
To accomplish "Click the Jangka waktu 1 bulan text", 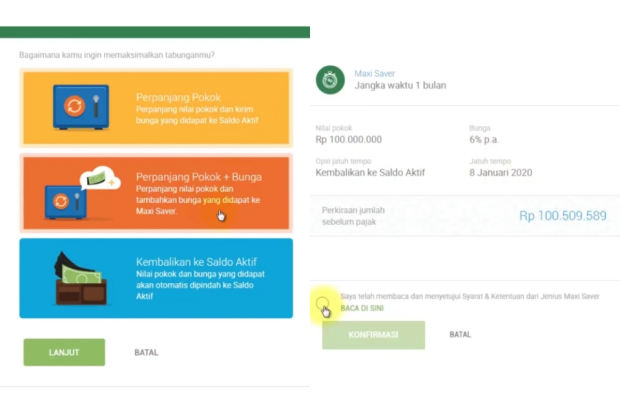I will 399,86.
